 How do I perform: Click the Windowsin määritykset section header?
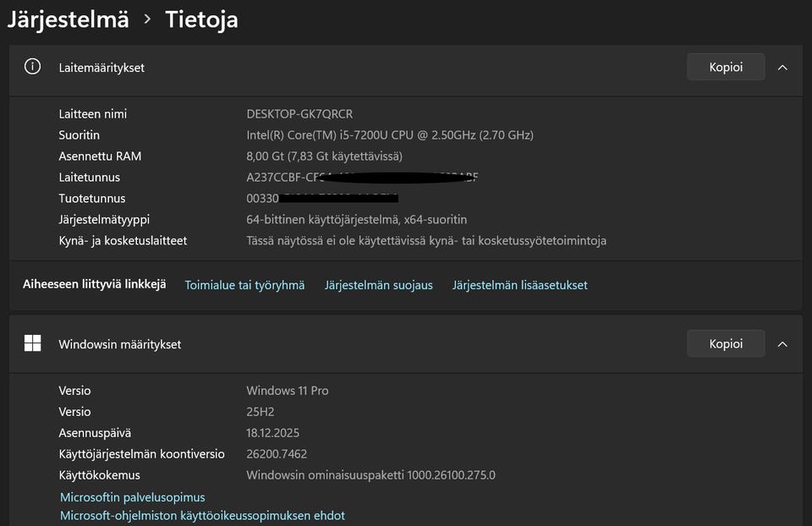pyautogui.click(x=119, y=343)
